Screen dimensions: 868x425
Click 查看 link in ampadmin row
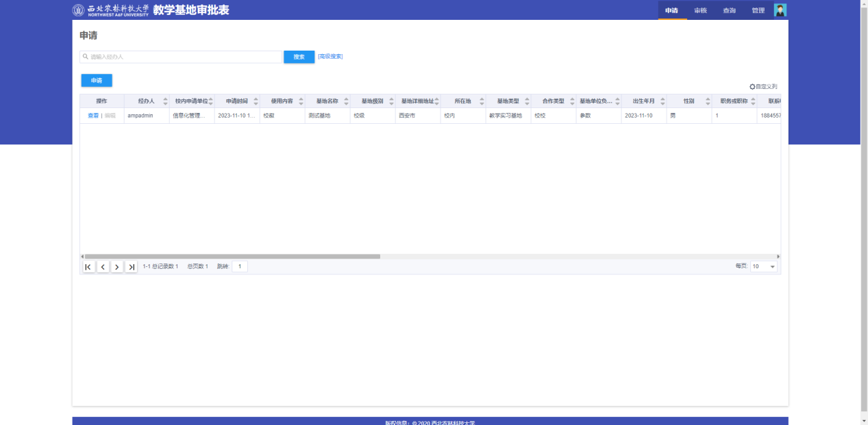point(93,116)
